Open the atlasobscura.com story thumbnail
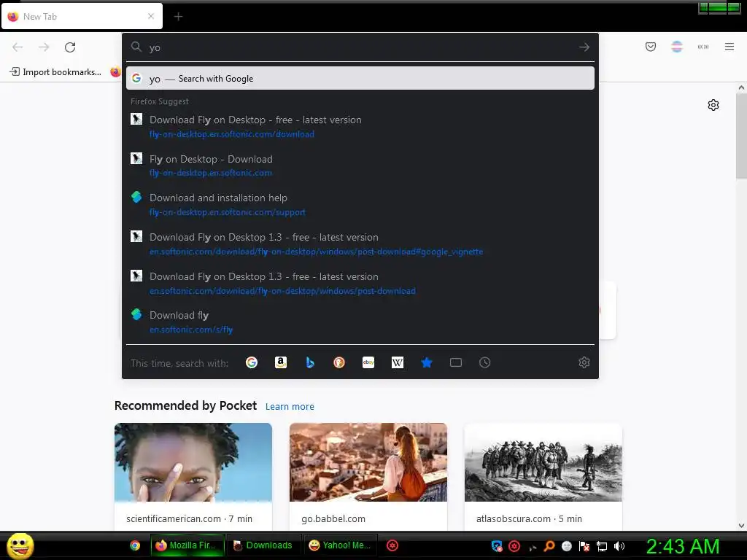747x560 pixels. (543, 462)
